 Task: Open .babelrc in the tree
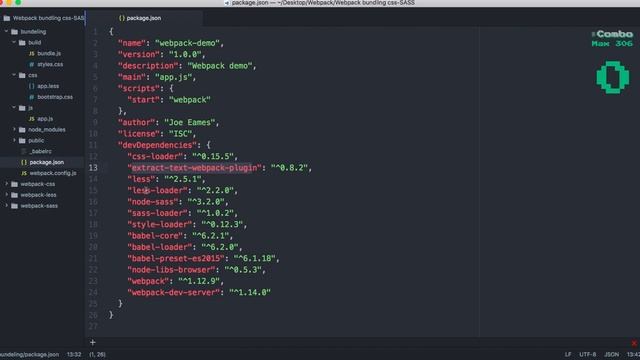tap(40, 151)
